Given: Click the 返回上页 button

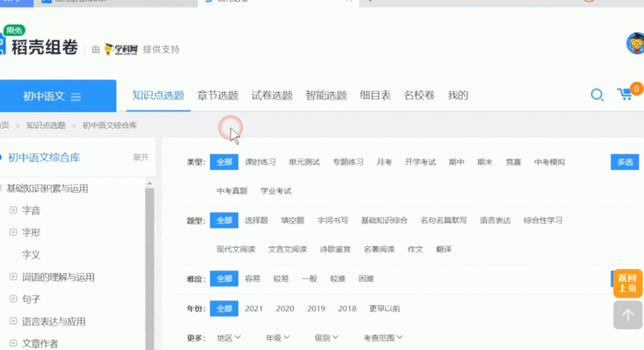Looking at the screenshot, I should tap(628, 283).
